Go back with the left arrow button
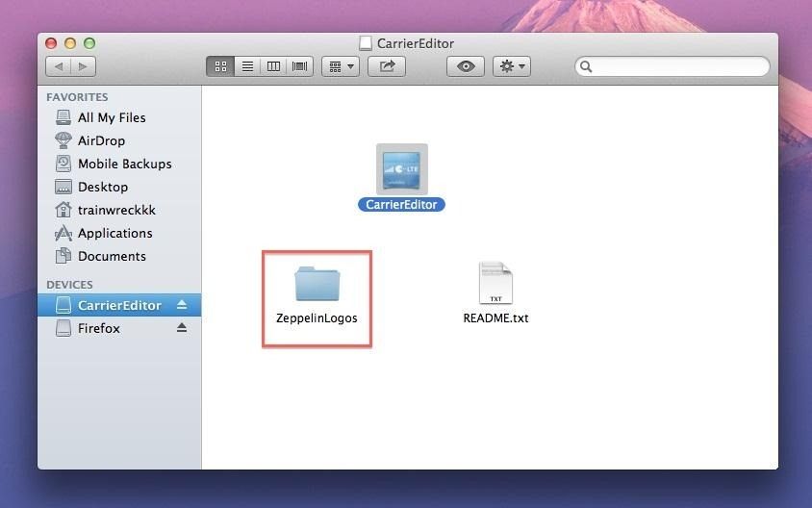Viewport: 812px width, 508px height. (x=59, y=66)
